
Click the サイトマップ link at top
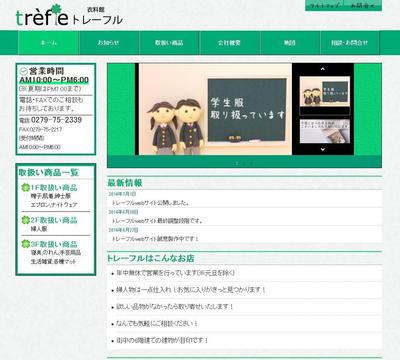[325, 6]
